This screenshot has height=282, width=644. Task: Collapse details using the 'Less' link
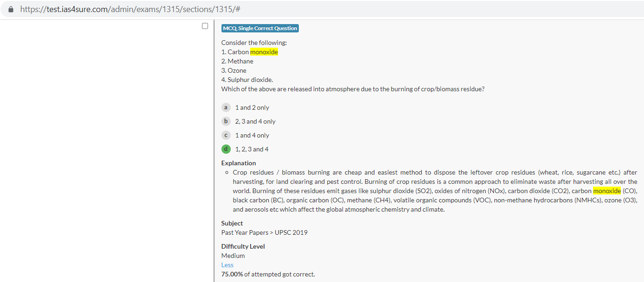click(227, 265)
